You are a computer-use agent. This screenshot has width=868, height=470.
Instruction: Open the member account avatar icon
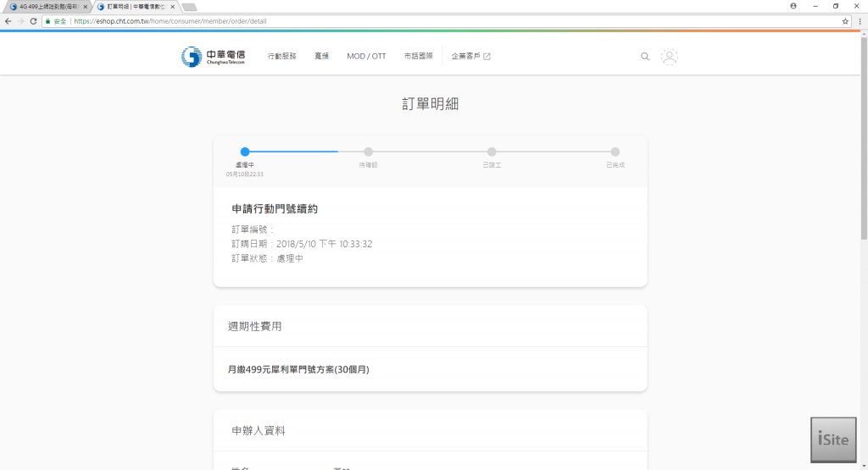(670, 57)
